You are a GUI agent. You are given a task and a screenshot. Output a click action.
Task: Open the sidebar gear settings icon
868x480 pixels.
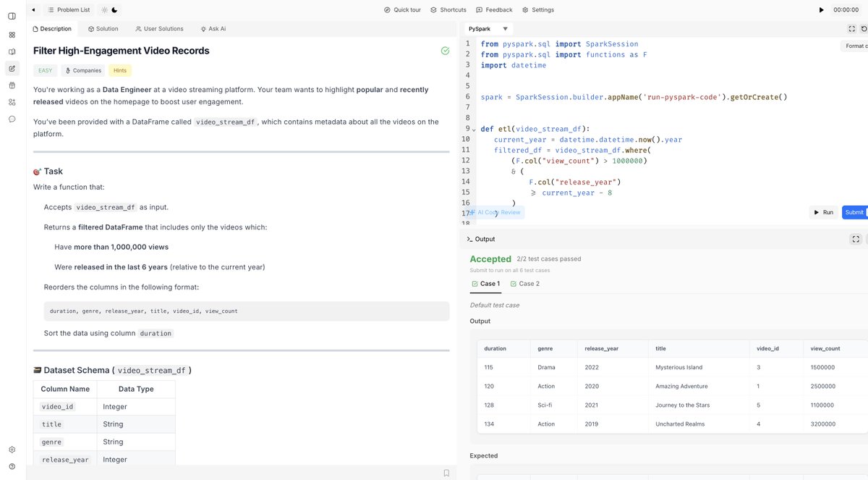12,450
